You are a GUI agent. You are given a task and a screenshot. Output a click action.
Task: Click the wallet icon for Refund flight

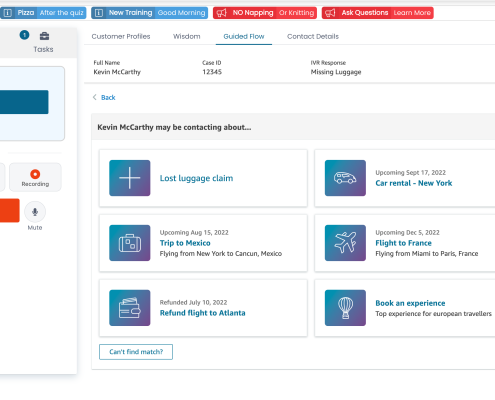tap(130, 308)
